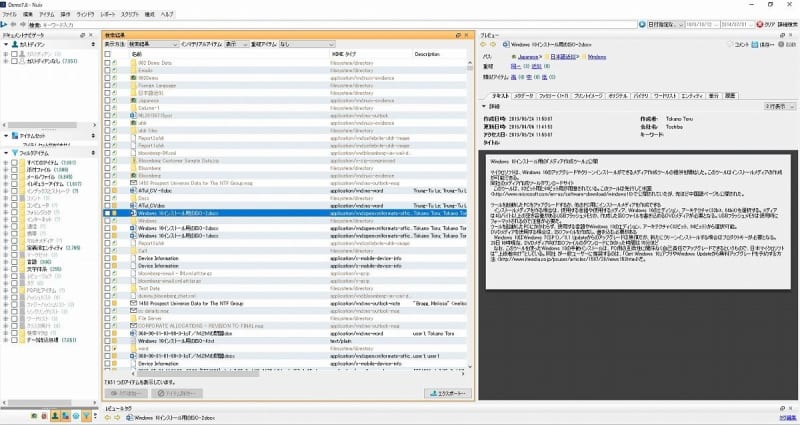This screenshot has width=800, height=425.
Task: Select green custodian person icon in bottom toolbar
Action: tap(55, 416)
